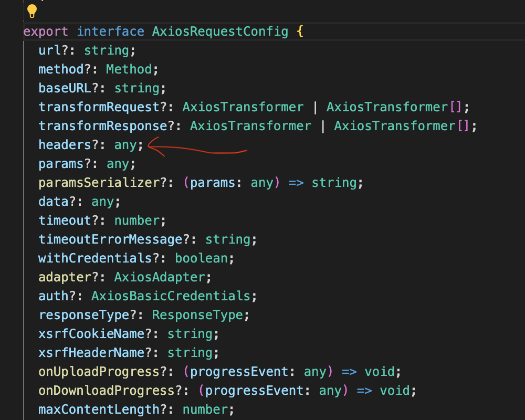Screen dimensions: 525x420
Task: Click the 'onUploadProgress' property
Action: click(99, 372)
